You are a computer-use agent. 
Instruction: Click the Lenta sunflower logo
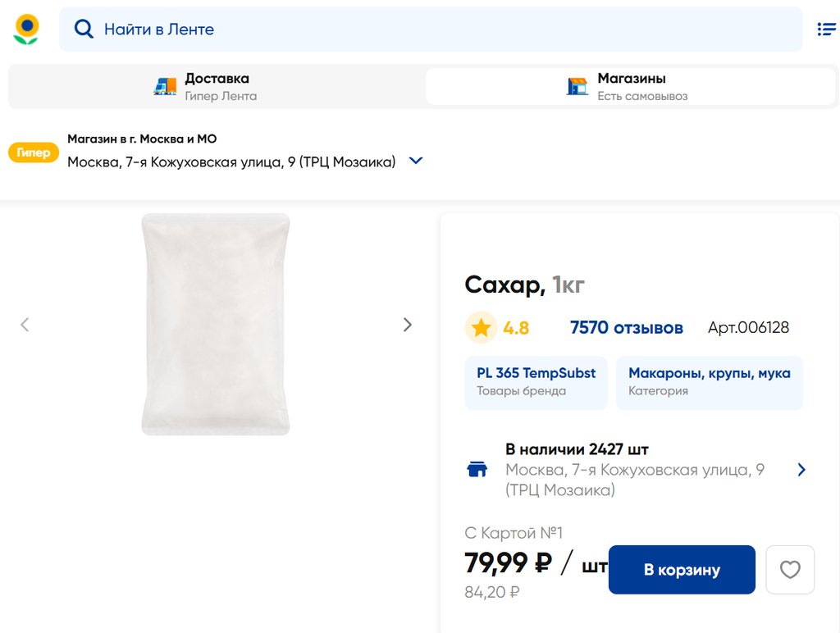[x=26, y=30]
